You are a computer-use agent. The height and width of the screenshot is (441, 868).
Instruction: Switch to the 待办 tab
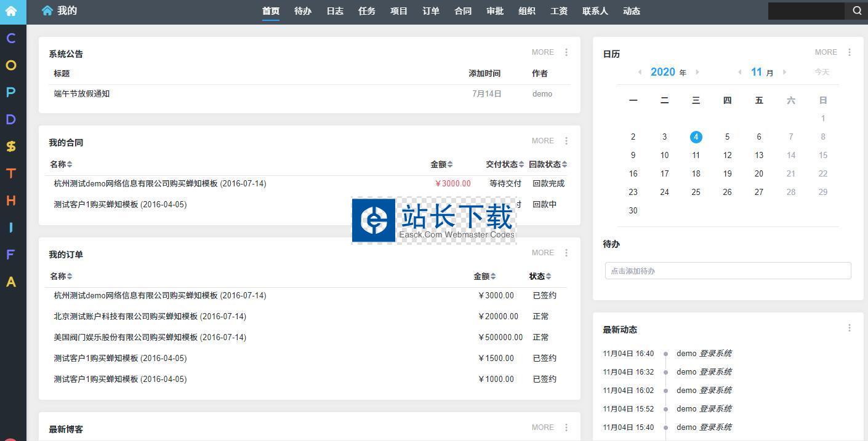(303, 11)
